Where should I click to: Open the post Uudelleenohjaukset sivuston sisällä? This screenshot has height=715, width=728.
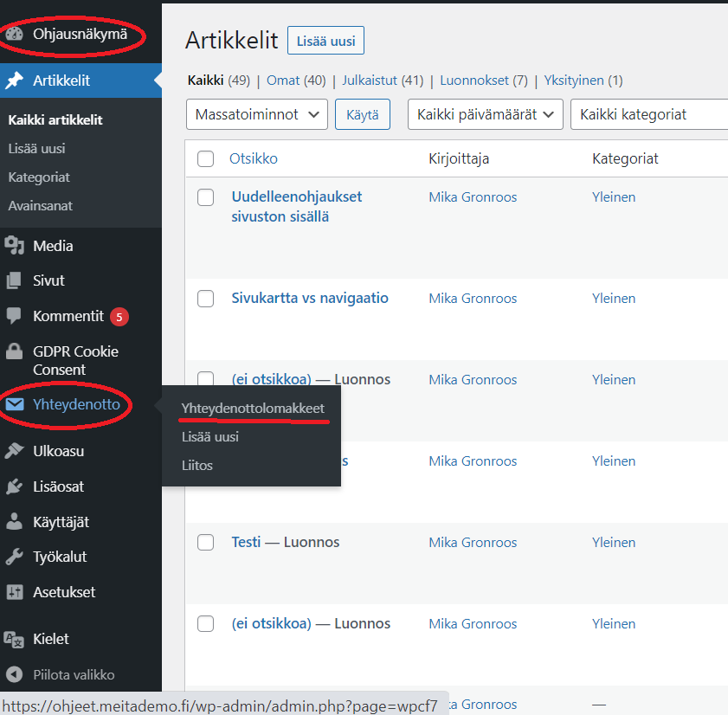tap(297, 207)
